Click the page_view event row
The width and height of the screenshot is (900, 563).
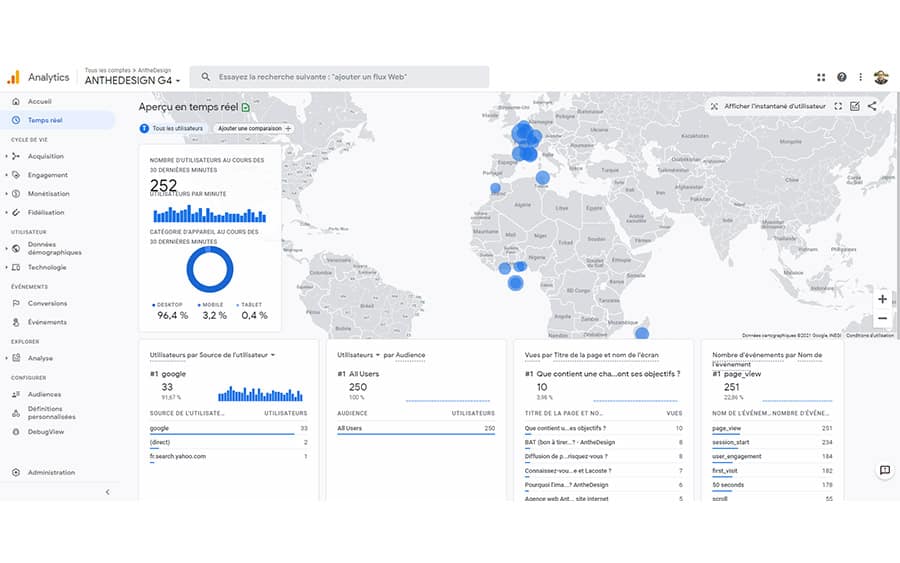[x=772, y=429]
